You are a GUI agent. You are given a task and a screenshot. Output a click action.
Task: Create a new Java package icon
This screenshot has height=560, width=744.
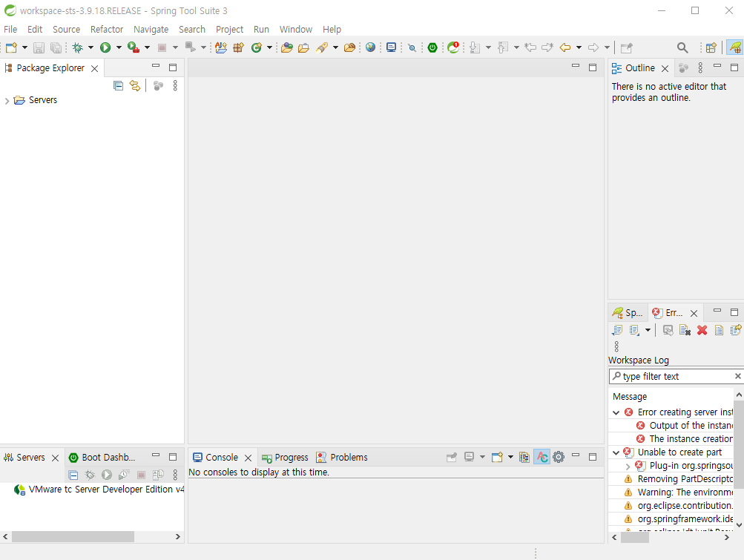point(238,47)
